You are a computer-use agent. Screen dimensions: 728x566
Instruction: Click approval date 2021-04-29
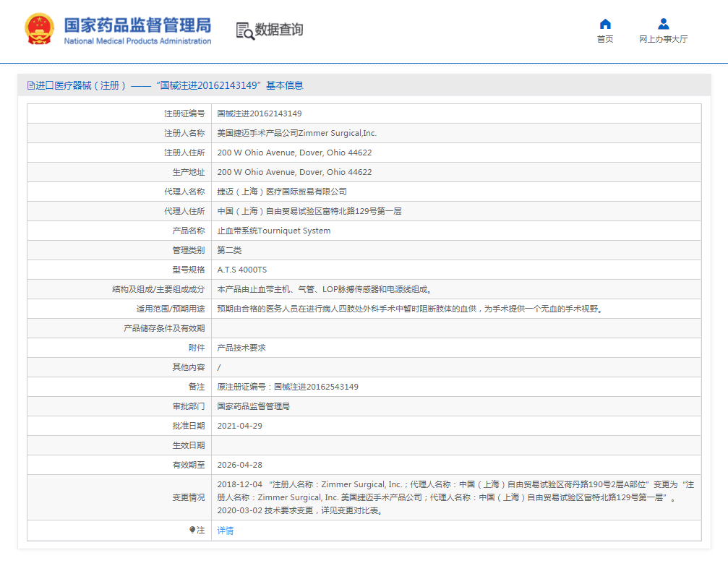pyautogui.click(x=240, y=426)
